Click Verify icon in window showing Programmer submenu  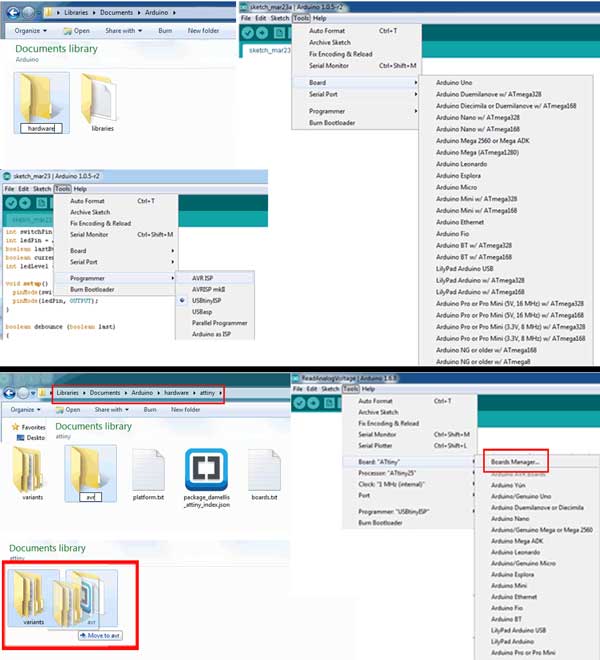[11, 204]
